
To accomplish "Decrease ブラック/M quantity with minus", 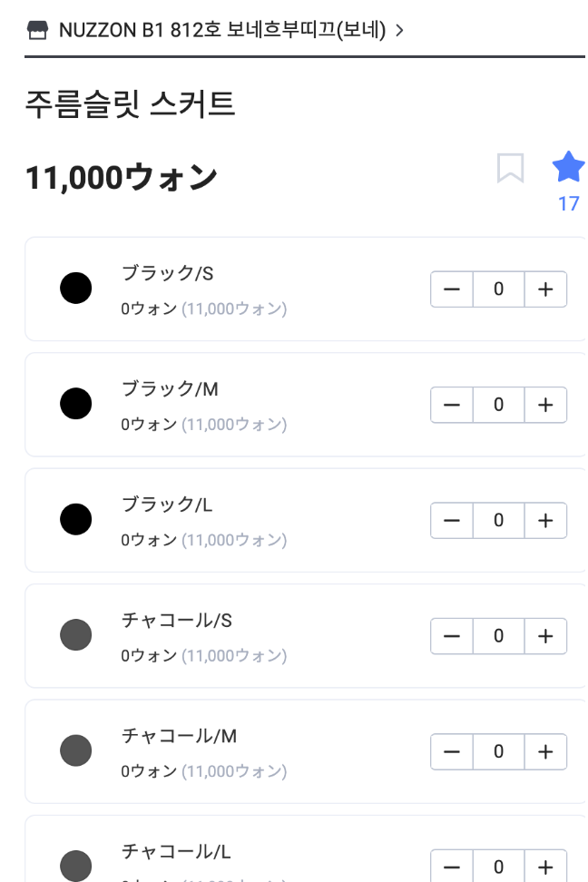I will click(452, 405).
